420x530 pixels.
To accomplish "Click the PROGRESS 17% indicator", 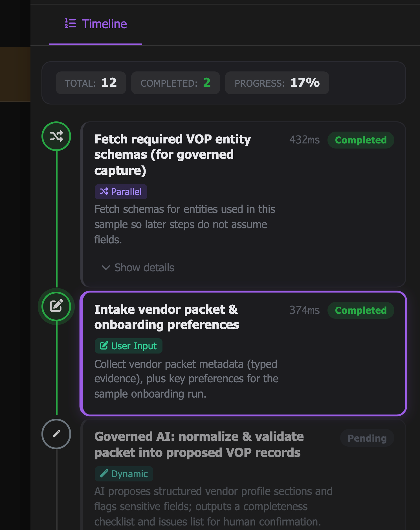I will tap(277, 83).
